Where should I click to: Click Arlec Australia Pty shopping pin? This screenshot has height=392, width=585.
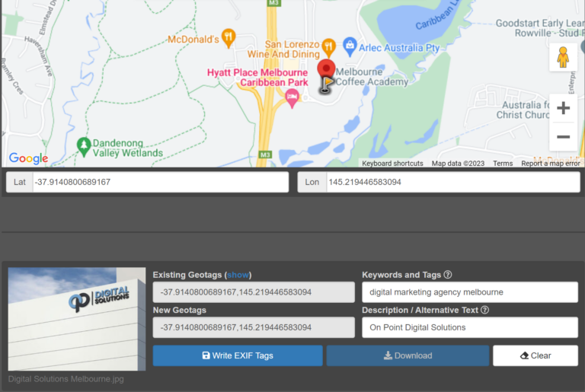(350, 46)
